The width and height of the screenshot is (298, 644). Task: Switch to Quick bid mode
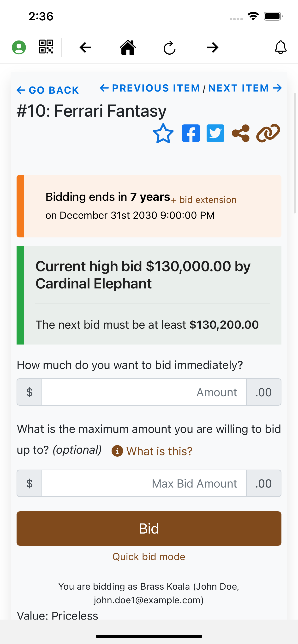tap(149, 557)
